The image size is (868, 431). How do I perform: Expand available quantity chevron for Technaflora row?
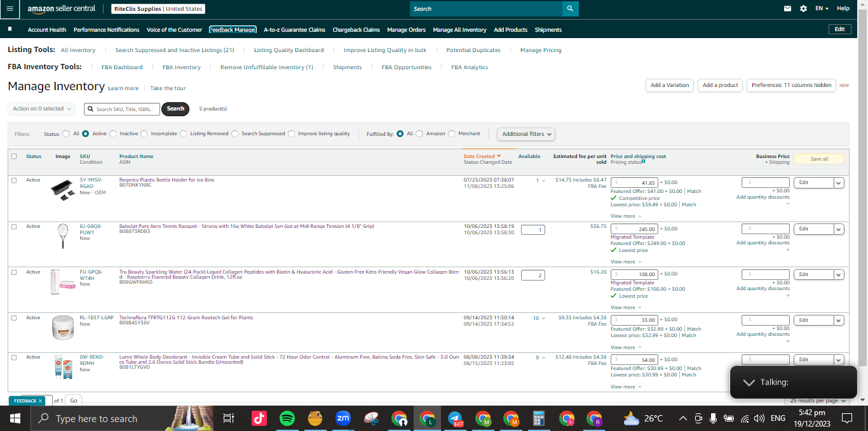click(543, 318)
